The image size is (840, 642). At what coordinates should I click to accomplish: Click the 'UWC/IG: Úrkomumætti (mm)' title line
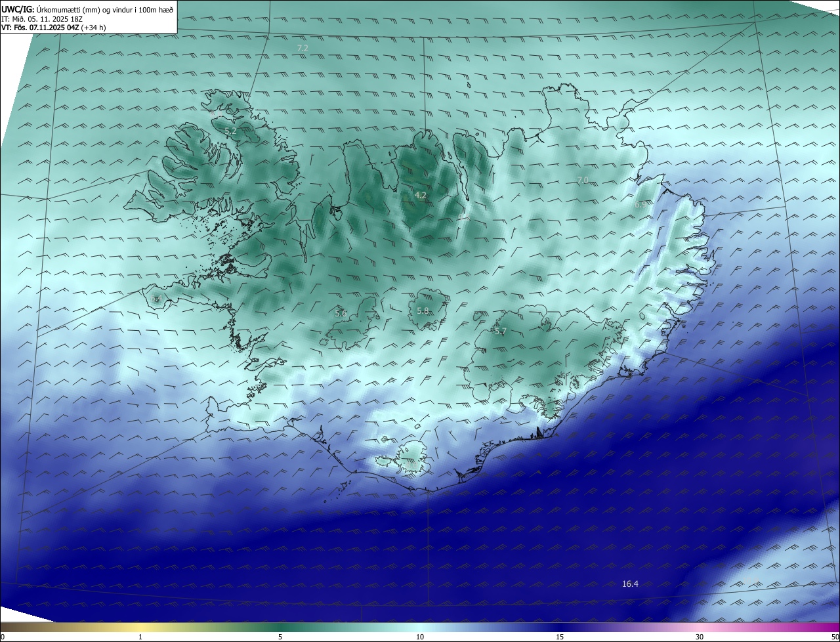tap(87, 9)
